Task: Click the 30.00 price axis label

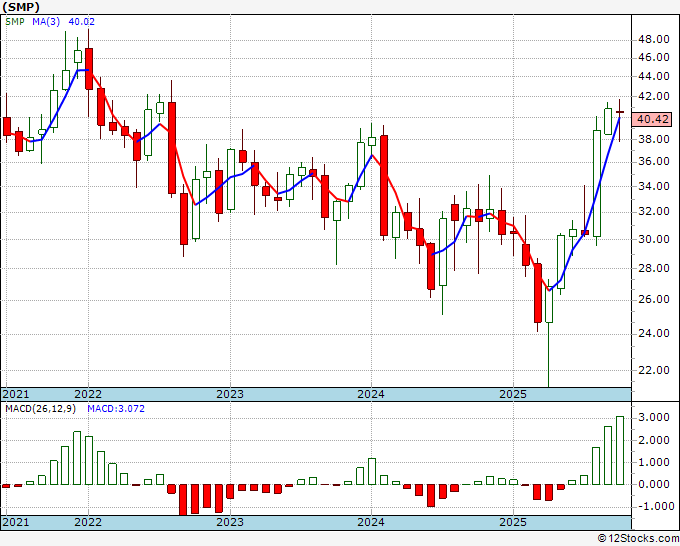Action: (x=654, y=239)
